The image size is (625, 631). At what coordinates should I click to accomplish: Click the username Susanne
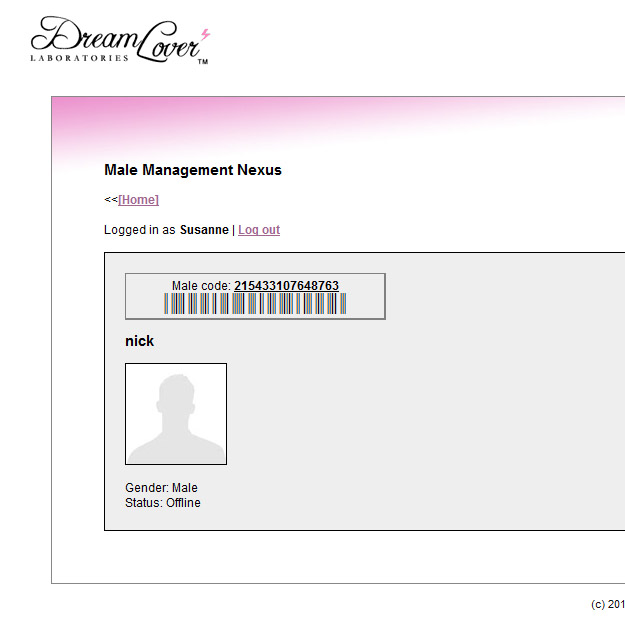204,230
